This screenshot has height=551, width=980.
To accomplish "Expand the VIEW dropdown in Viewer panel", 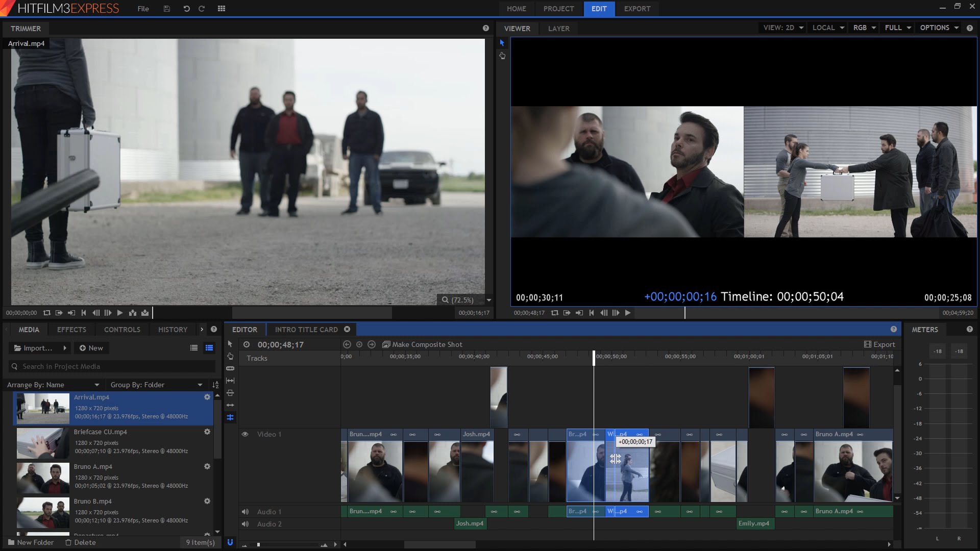I will tap(783, 28).
